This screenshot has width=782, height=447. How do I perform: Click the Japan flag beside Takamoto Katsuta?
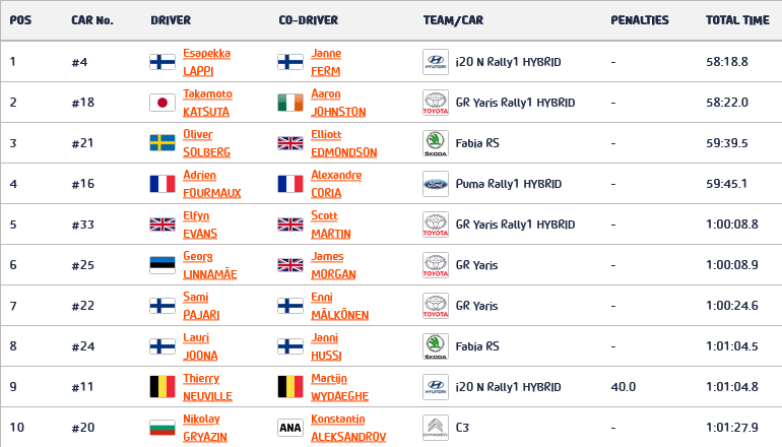click(161, 102)
